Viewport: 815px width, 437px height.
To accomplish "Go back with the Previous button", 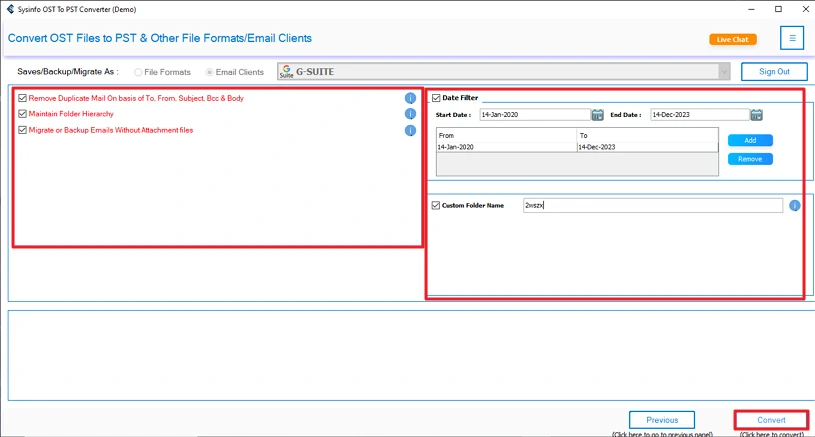I will pyautogui.click(x=662, y=420).
